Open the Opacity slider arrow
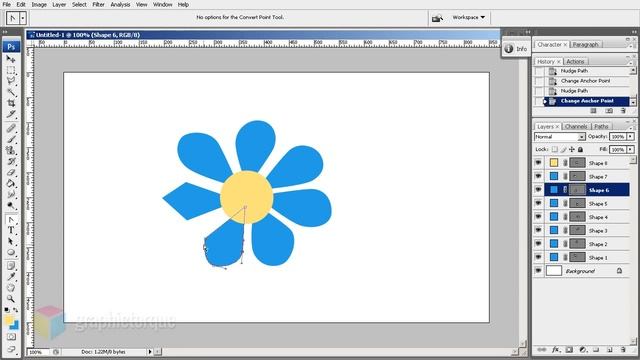Viewport: 640px width, 360px height. 631,137
